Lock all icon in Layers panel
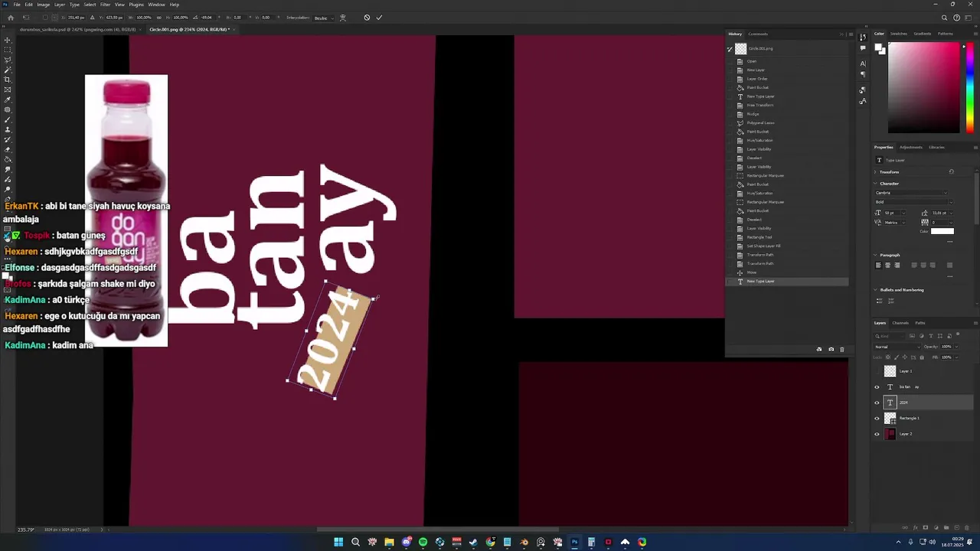Image resolution: width=980 pixels, height=551 pixels. click(x=922, y=357)
